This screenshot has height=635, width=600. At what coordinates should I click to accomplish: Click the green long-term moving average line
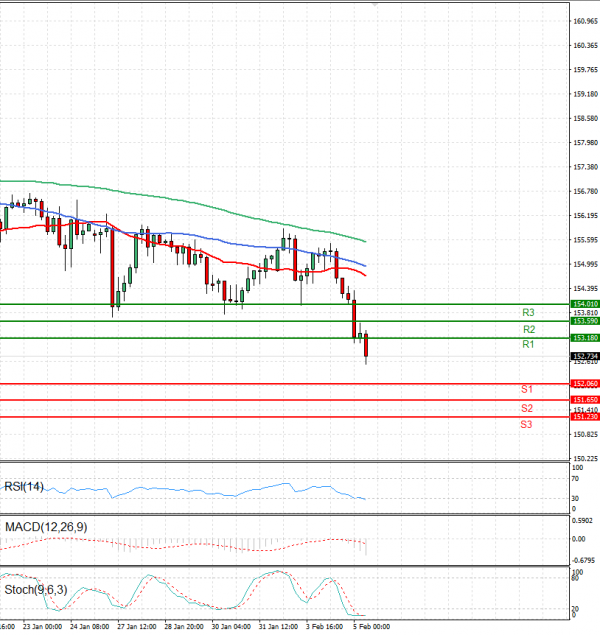tap(182, 200)
